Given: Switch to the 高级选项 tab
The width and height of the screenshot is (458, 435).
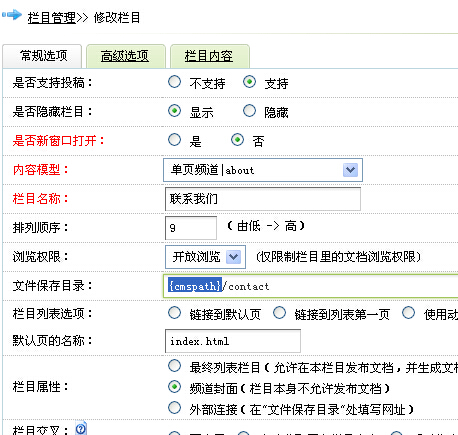Looking at the screenshot, I should click(125, 56).
